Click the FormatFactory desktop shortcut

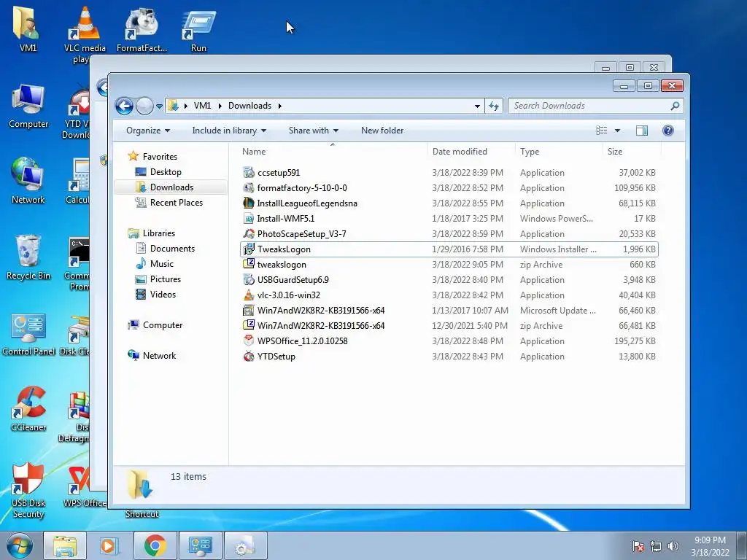coord(142,24)
